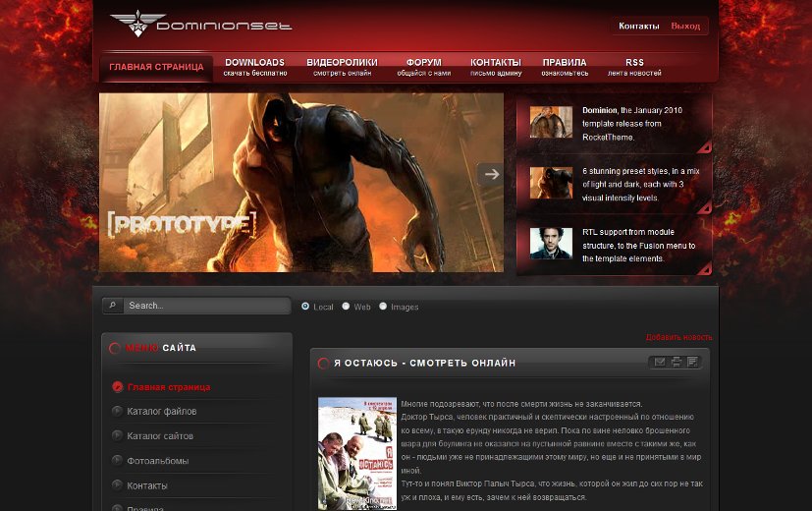Open the RSS news feed menu item
This screenshot has height=511, width=812.
click(x=634, y=67)
